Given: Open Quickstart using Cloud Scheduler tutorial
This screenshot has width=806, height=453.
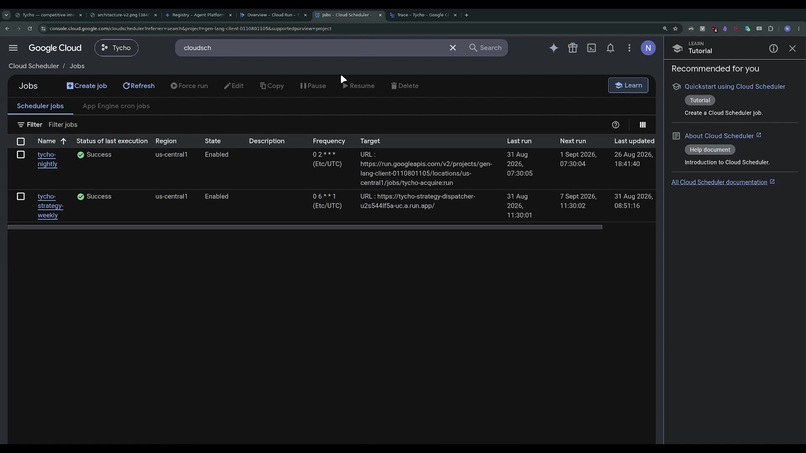Looking at the screenshot, I should [x=735, y=86].
